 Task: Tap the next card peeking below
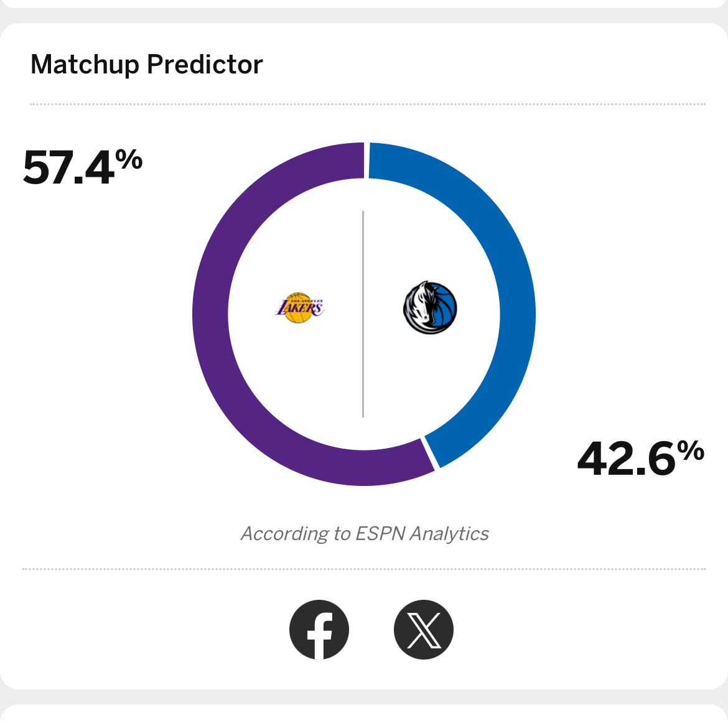coord(364,716)
